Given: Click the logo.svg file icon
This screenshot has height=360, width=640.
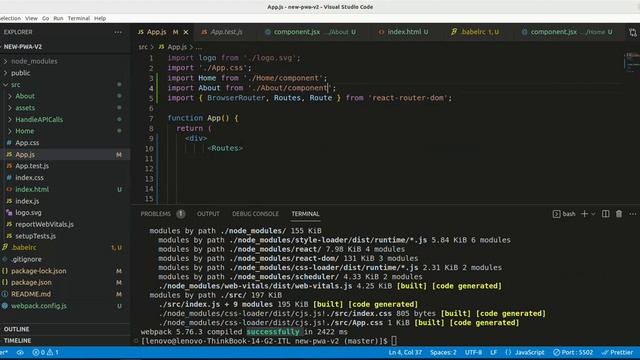Looking at the screenshot, I should click(x=9, y=213).
